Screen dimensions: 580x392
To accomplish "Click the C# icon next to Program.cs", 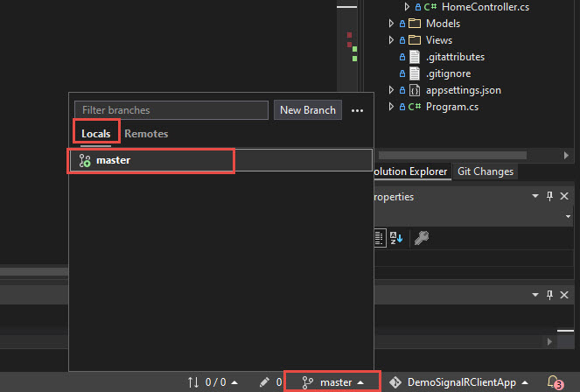I will click(415, 107).
